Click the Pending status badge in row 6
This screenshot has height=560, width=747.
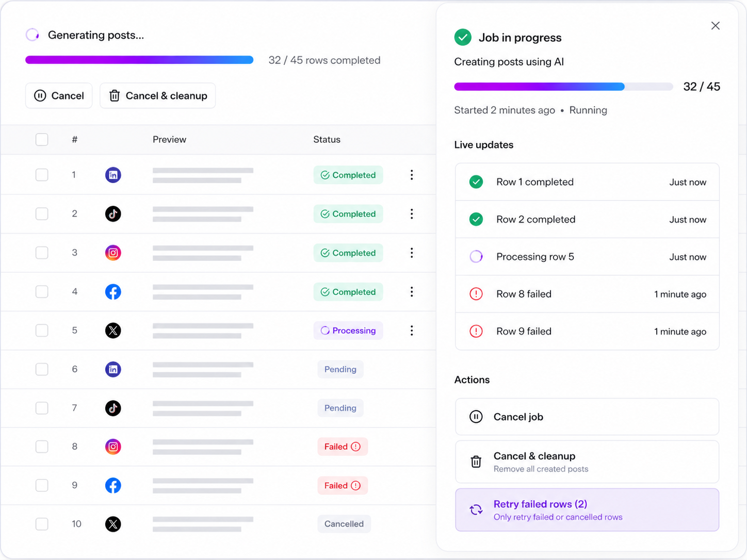pos(340,369)
